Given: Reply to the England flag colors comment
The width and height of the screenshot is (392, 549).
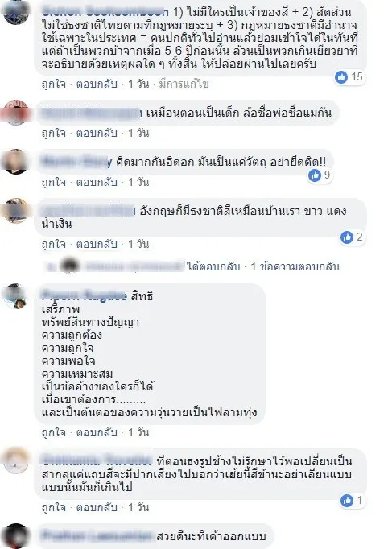Looking at the screenshot, I should coord(97,244).
